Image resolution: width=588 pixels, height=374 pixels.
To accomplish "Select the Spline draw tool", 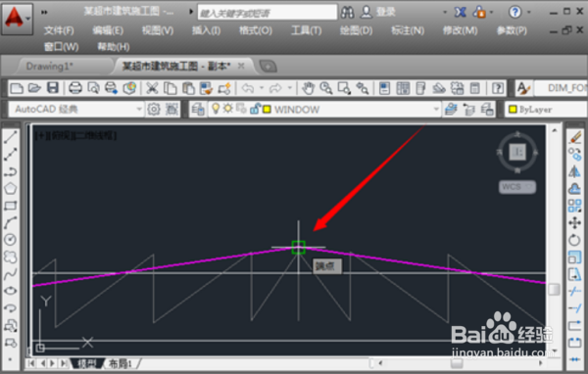I will click(x=11, y=274).
